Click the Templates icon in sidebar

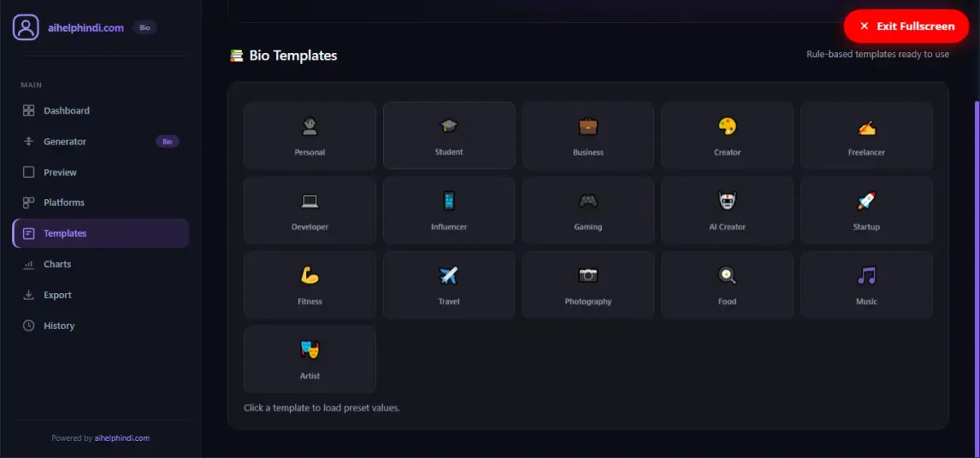coord(29,233)
